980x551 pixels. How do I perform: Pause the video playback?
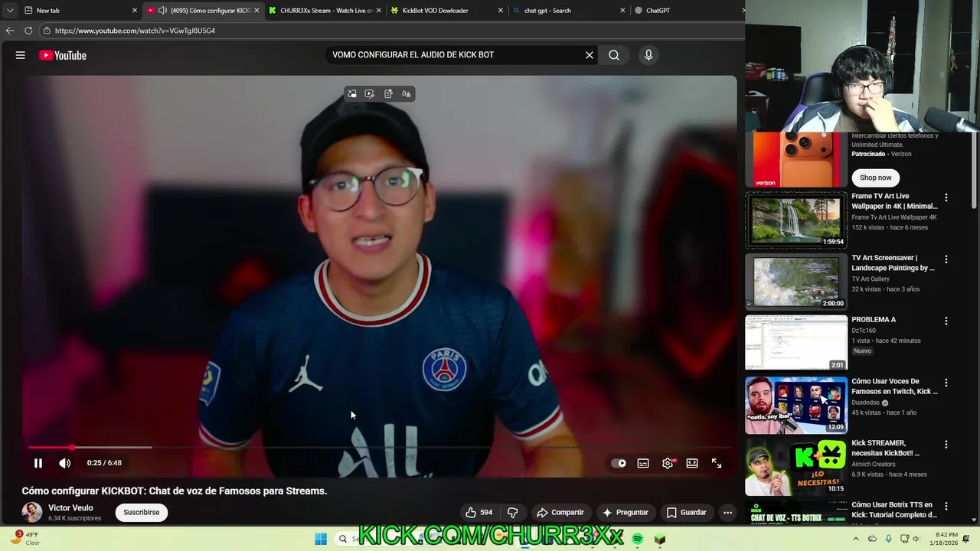38,463
